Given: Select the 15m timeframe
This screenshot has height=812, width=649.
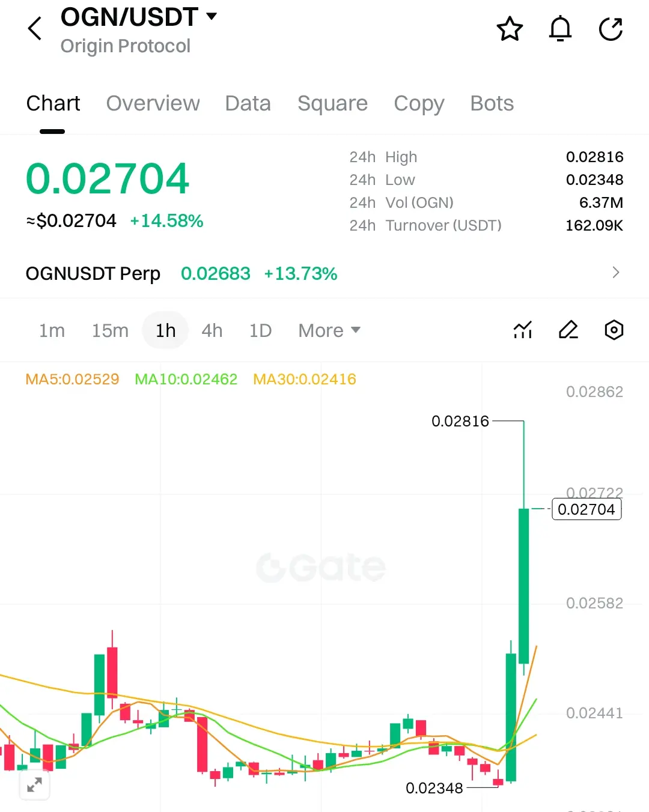Looking at the screenshot, I should pyautogui.click(x=110, y=330).
